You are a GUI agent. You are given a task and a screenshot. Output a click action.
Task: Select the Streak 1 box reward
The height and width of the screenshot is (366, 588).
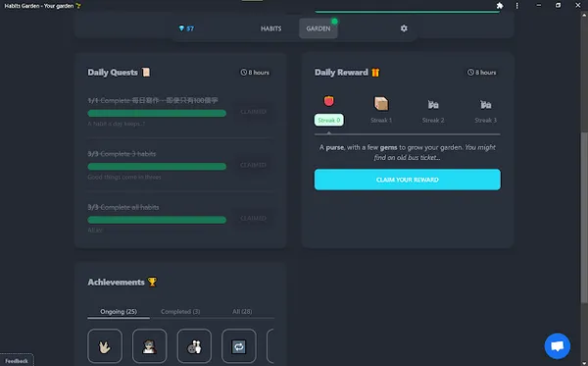(381, 110)
